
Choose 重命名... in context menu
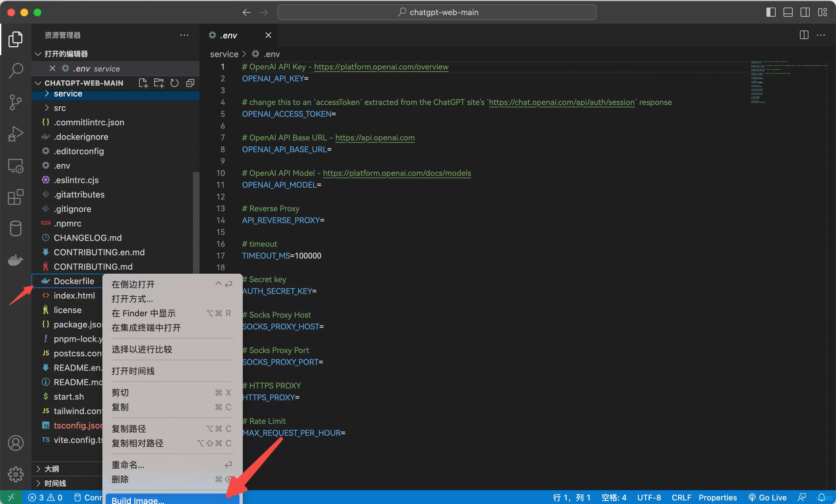point(172,465)
